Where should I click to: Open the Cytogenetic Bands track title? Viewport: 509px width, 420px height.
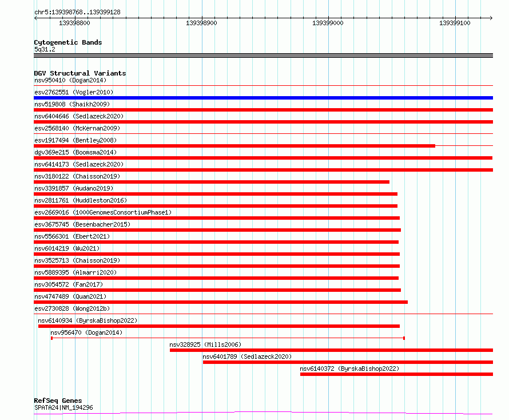[68, 42]
